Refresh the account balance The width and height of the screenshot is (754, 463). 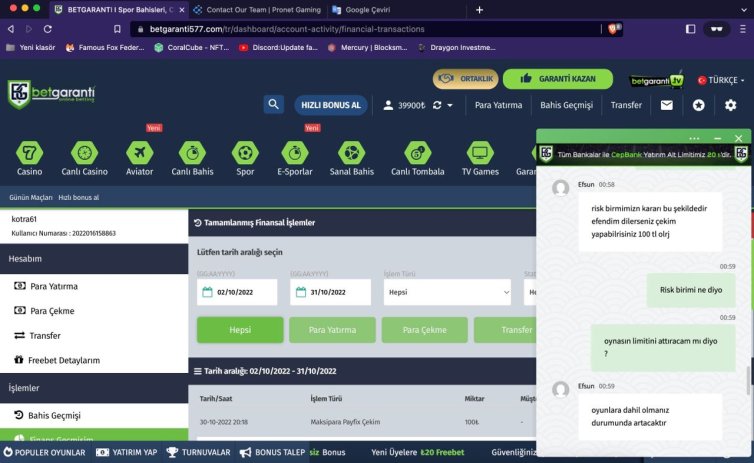pyautogui.click(x=437, y=105)
